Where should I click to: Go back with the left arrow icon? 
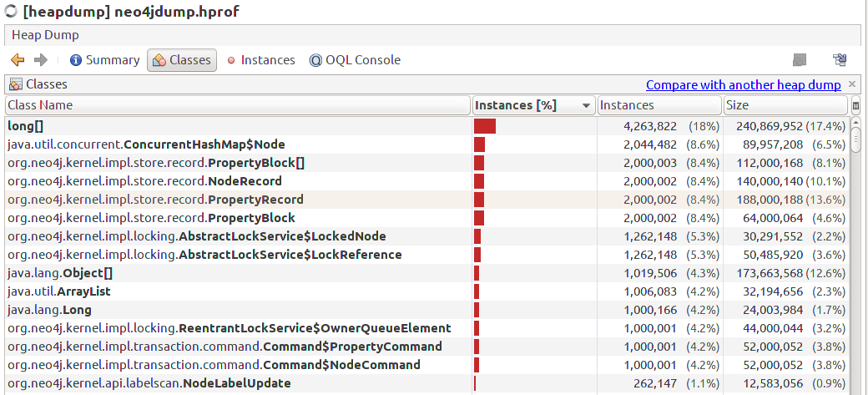pos(18,60)
